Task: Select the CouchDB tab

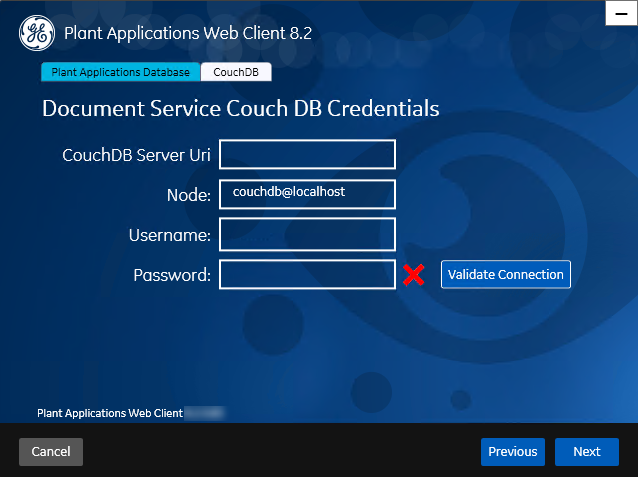Action: (236, 72)
